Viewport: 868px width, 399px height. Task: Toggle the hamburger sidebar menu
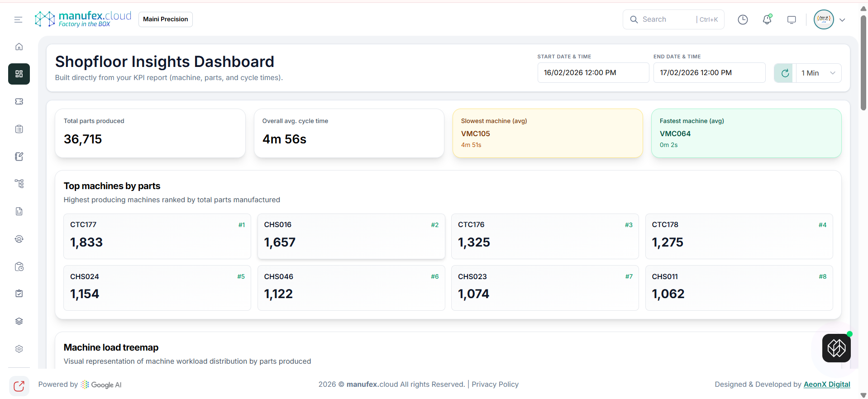(x=18, y=19)
